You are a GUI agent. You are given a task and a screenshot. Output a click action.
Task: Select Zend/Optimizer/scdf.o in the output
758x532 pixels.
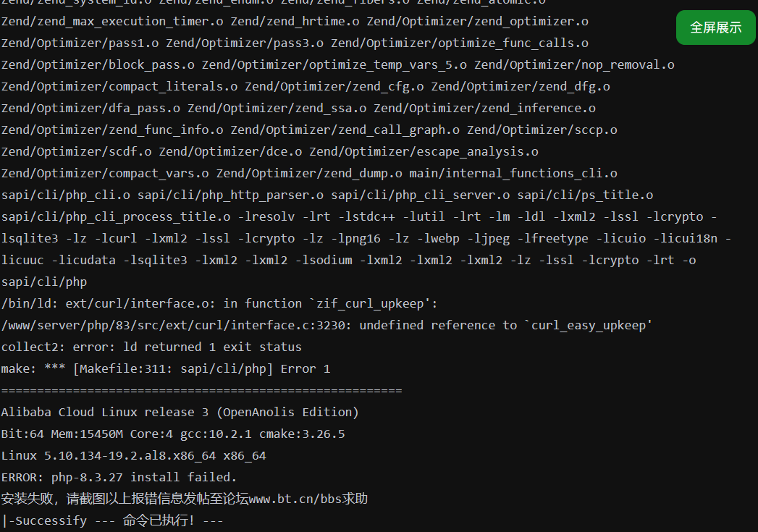pyautogui.click(x=76, y=151)
